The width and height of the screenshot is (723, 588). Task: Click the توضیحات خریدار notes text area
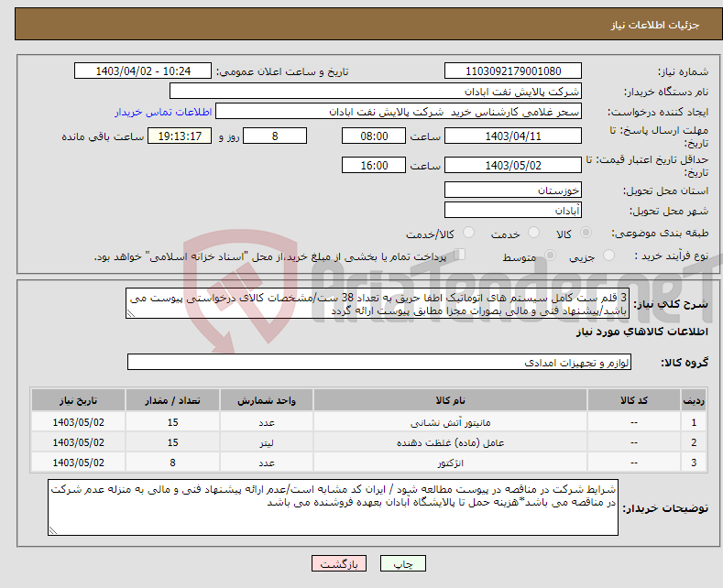(x=333, y=507)
